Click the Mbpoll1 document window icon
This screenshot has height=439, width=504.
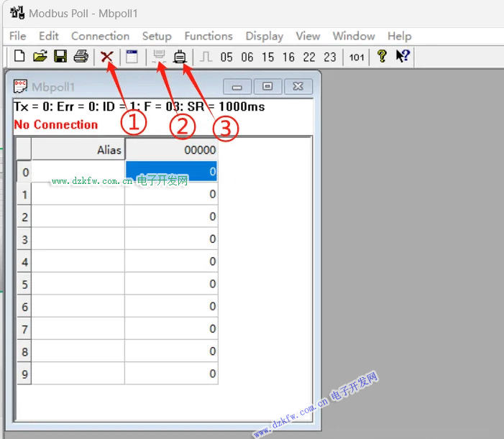(x=20, y=86)
